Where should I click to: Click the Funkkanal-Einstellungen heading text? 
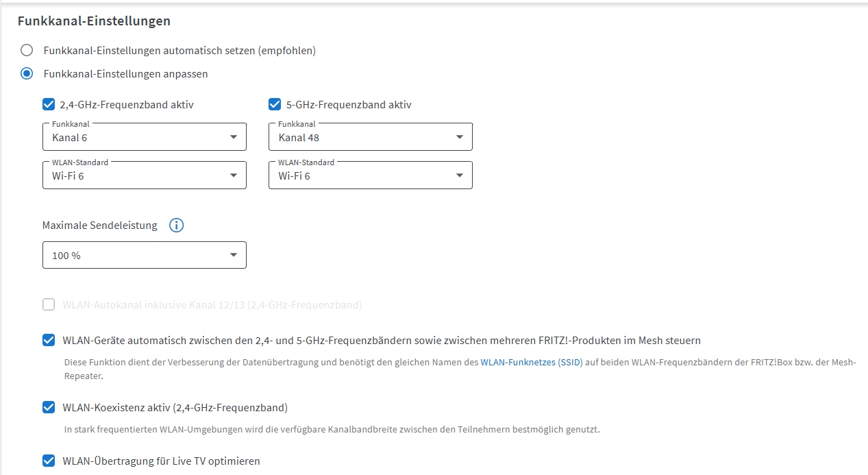94,21
